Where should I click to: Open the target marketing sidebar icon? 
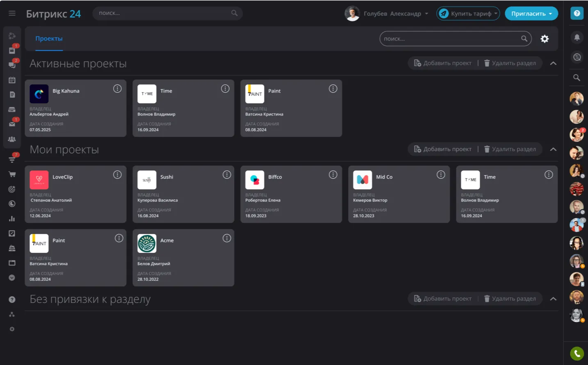pyautogui.click(x=12, y=189)
